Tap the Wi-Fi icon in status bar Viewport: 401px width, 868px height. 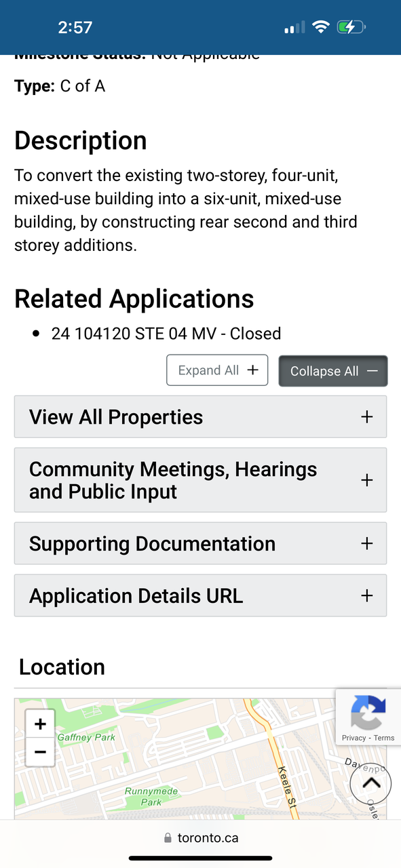pos(321,27)
